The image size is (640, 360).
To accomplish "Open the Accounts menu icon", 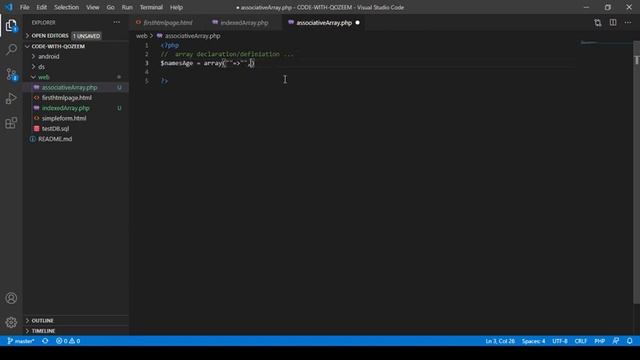I will 11,298.
